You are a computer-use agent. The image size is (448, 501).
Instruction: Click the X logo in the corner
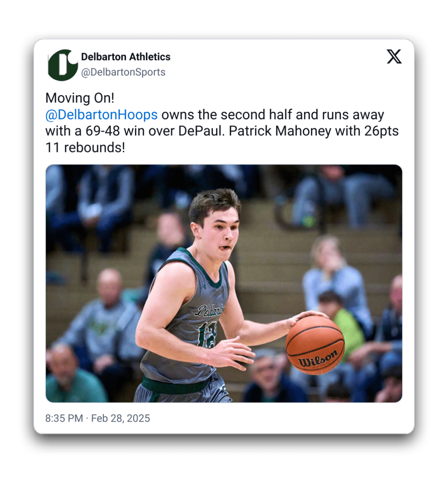[x=394, y=57]
